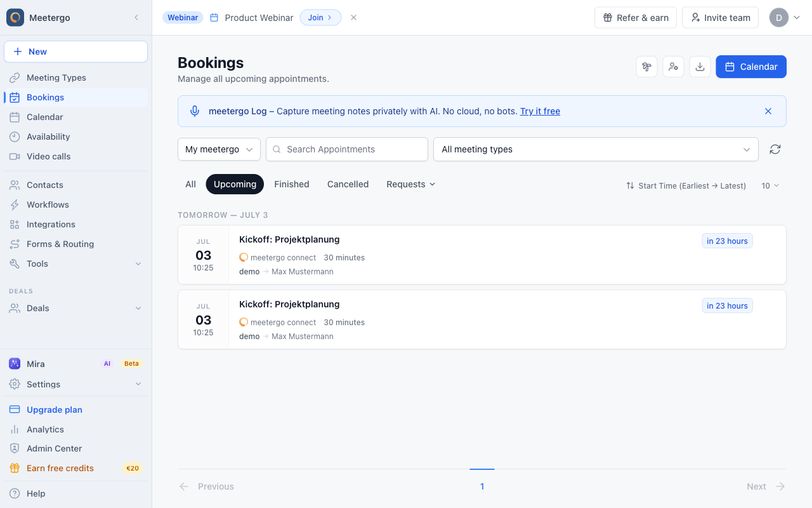Open Mira AI assistant
This screenshot has width=812, height=508.
coord(76,364)
